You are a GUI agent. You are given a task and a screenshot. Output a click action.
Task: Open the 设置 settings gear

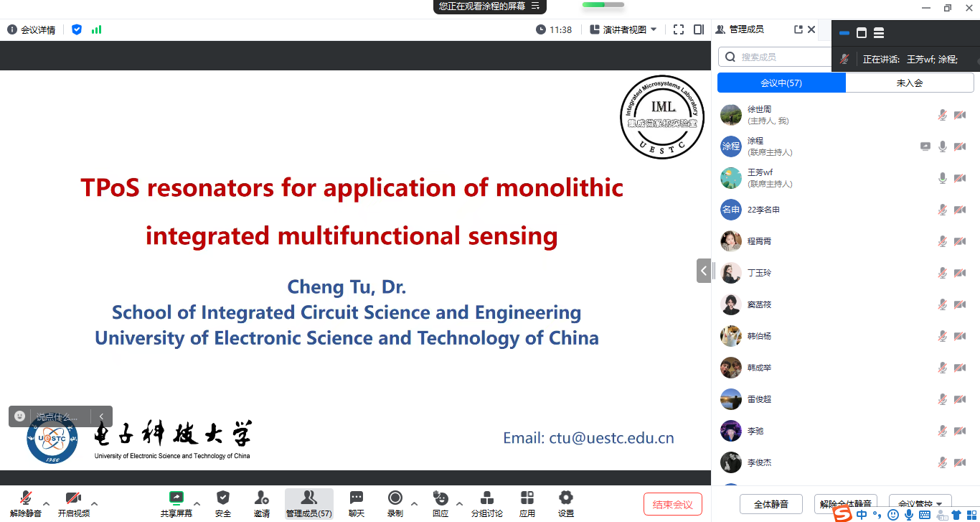tap(566, 498)
